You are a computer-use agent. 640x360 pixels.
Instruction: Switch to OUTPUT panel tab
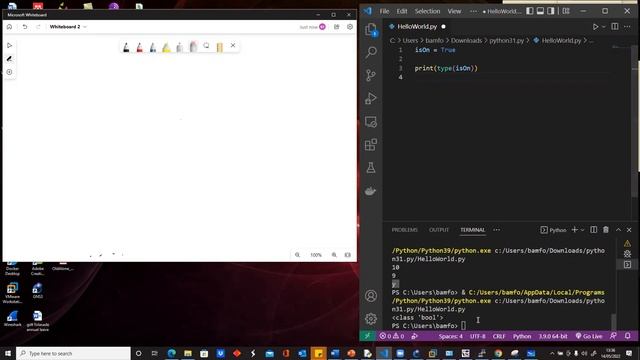pos(439,230)
